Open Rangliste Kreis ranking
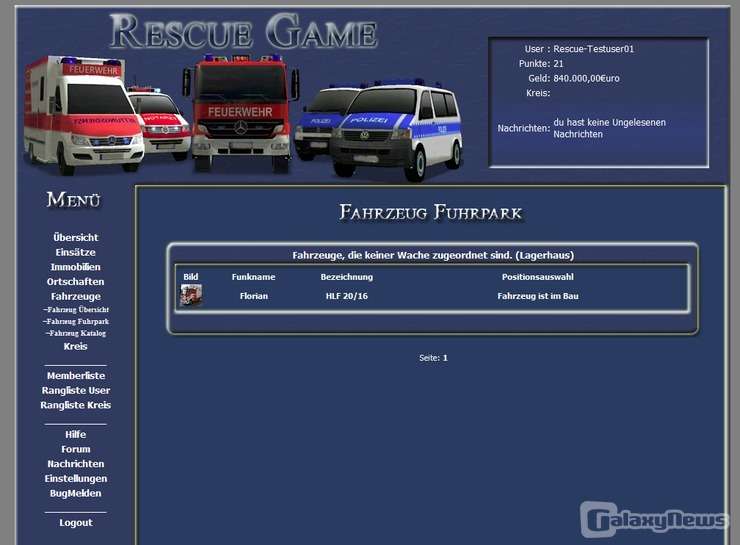Viewport: 740px width, 545px height. click(76, 405)
